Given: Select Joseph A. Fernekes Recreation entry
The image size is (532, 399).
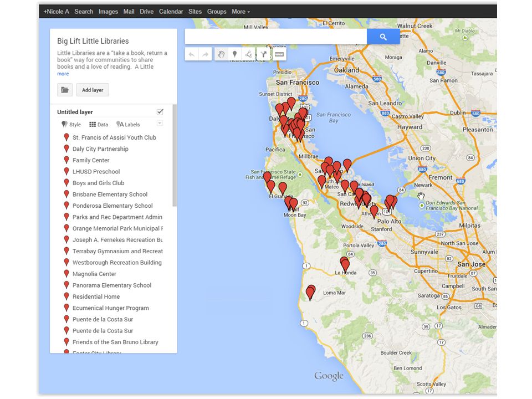Looking at the screenshot, I should pos(117,240).
